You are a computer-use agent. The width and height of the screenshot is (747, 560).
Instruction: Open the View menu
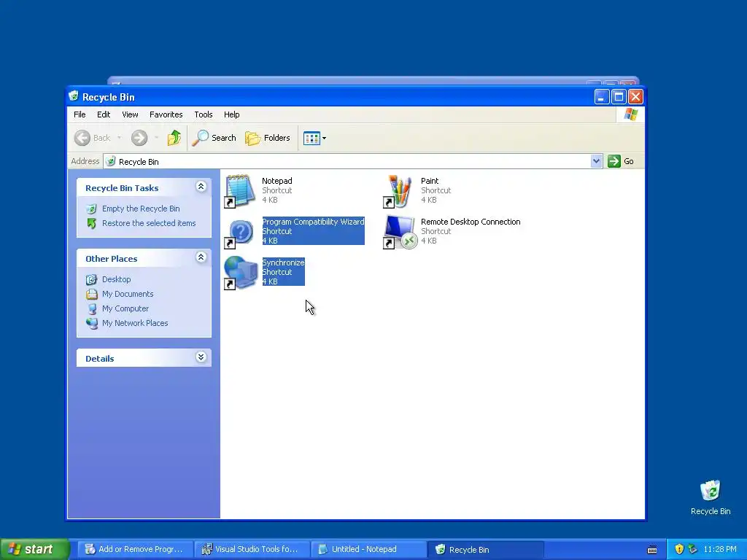coord(130,114)
